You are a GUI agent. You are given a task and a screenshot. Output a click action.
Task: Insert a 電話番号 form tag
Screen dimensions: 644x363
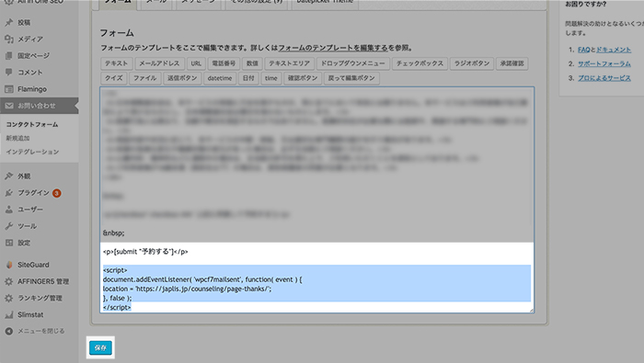224,63
